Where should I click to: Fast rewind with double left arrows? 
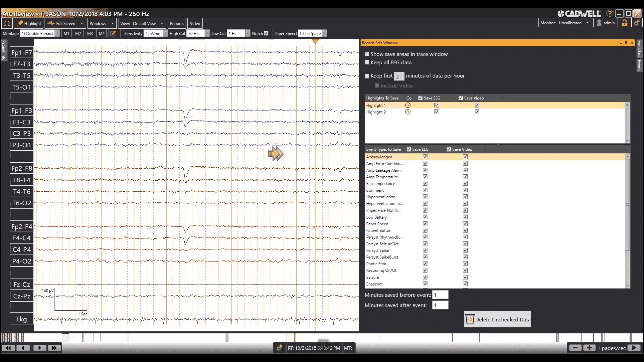click(x=8, y=348)
